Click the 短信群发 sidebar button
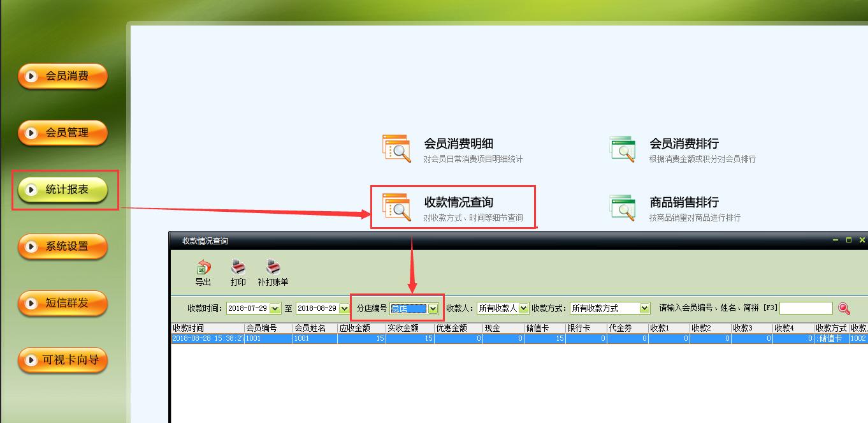 62,304
